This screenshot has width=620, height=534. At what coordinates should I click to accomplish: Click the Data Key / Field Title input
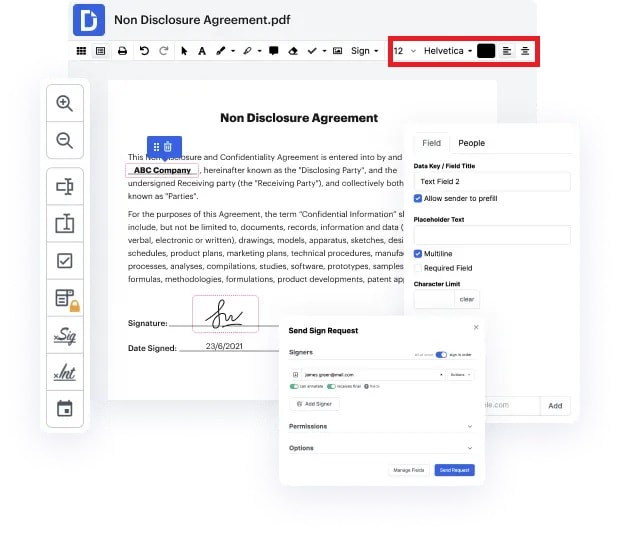(x=492, y=182)
